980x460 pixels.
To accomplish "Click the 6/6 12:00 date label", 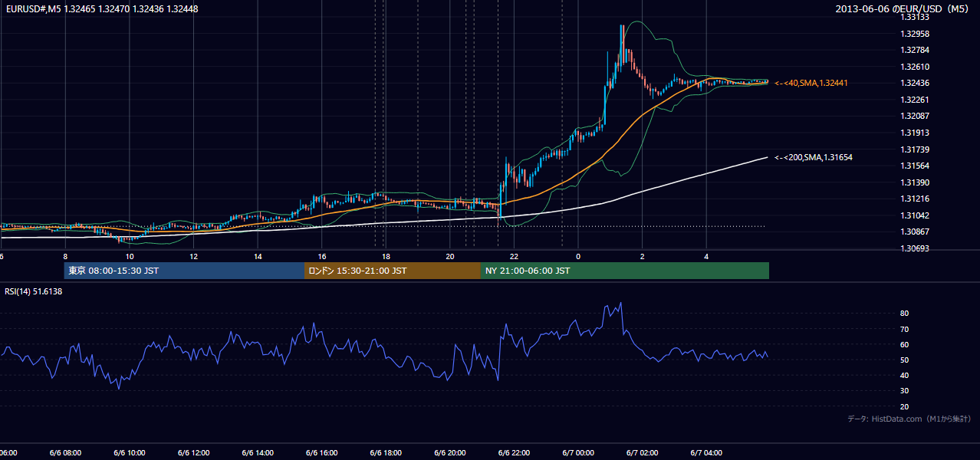I will (x=193, y=453).
